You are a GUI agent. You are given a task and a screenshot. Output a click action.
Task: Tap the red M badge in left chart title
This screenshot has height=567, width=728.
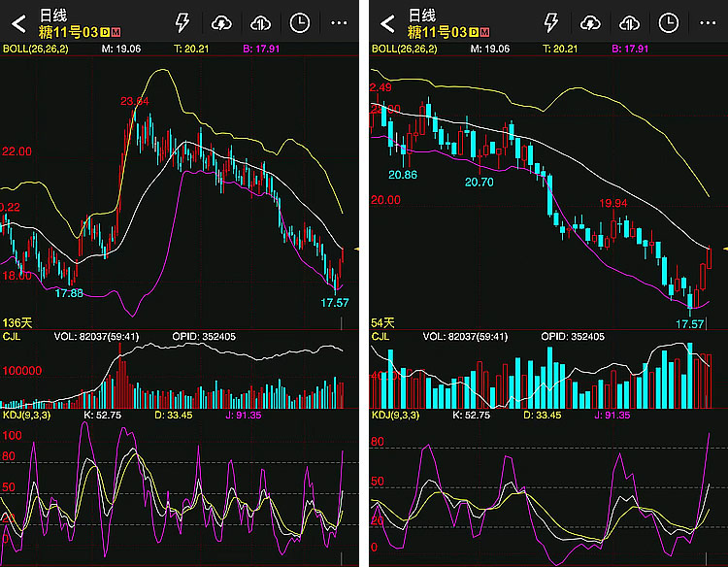pyautogui.click(x=116, y=32)
